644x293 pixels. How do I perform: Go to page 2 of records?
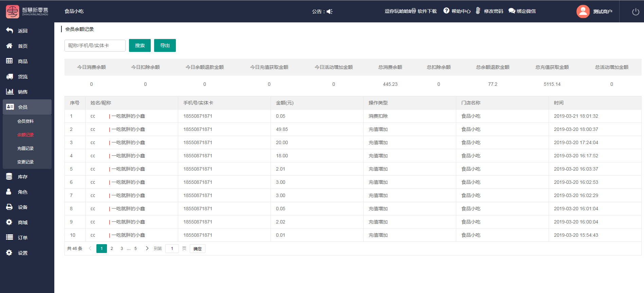click(112, 249)
